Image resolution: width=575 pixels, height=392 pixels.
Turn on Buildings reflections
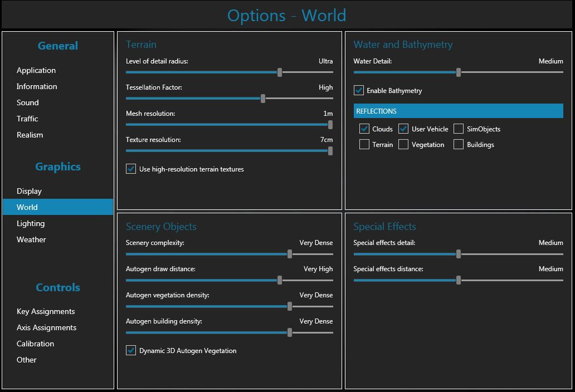click(459, 145)
